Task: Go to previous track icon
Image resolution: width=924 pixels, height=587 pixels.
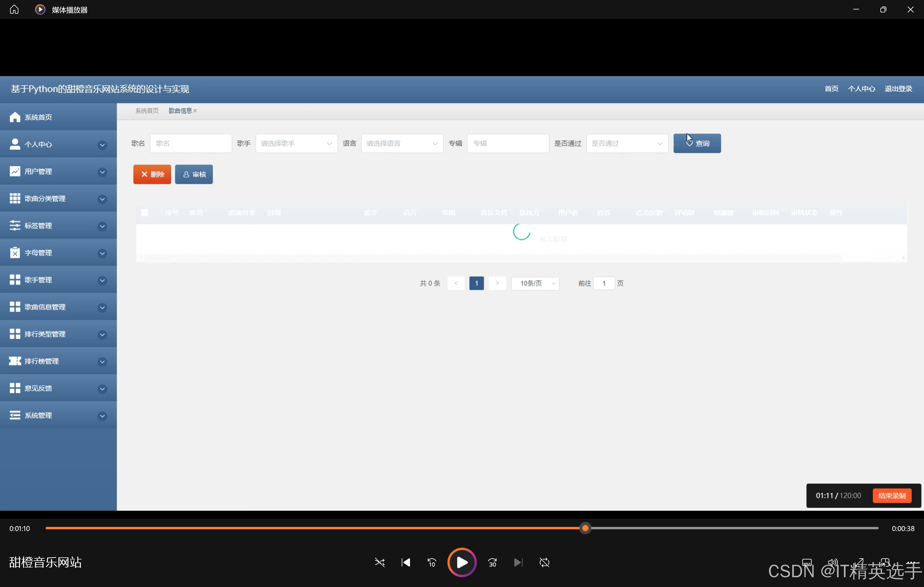Action: pos(406,562)
